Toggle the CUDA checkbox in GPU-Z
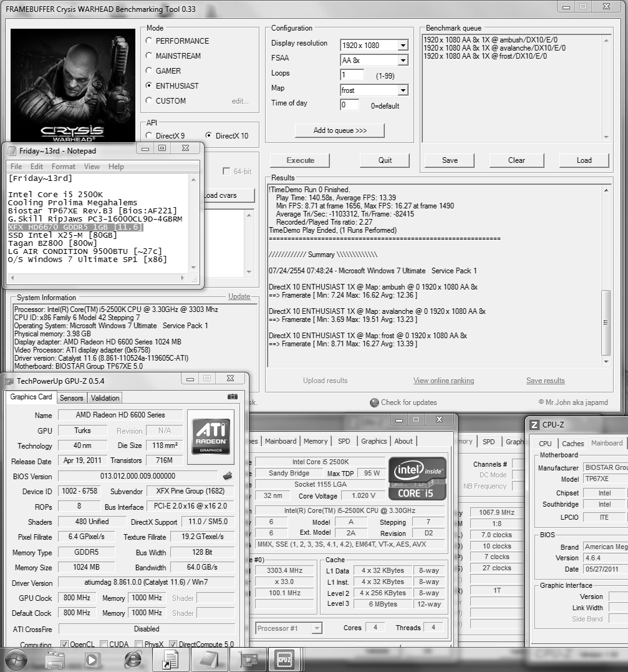The image size is (628, 672). point(104,644)
